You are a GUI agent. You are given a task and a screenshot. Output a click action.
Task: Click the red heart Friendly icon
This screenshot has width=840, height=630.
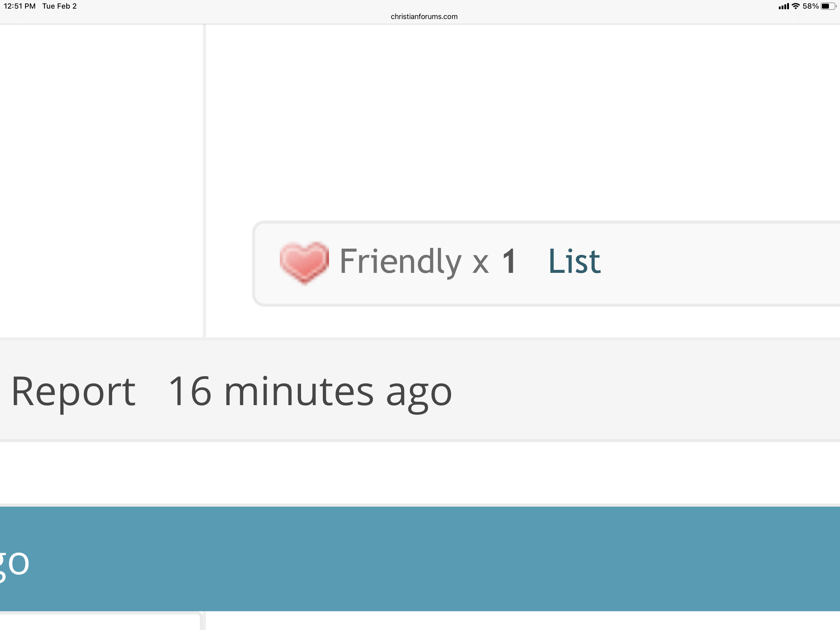tap(304, 262)
